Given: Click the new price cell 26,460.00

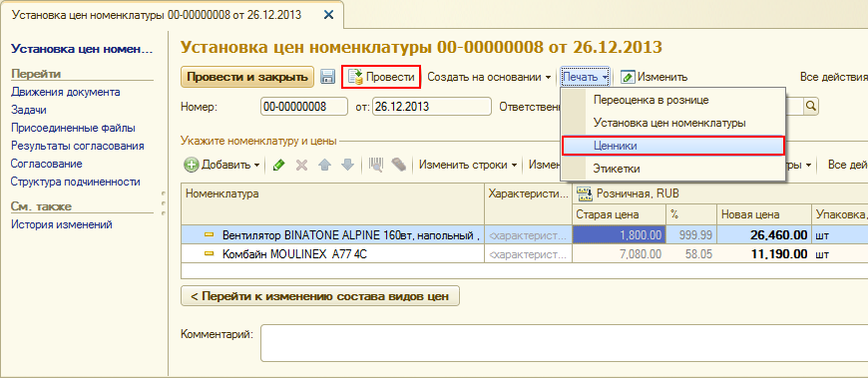Looking at the screenshot, I should [764, 235].
